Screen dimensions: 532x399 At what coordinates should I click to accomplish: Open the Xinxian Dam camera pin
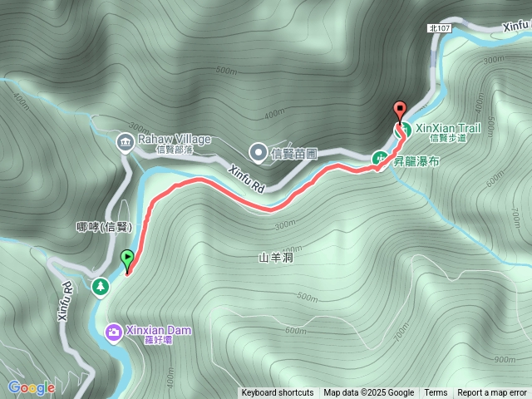pos(113,332)
